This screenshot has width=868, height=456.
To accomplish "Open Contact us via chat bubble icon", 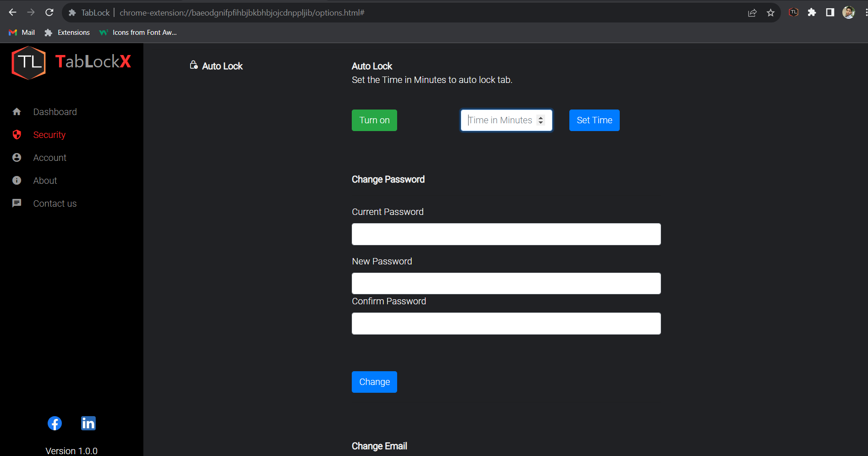I will point(17,203).
